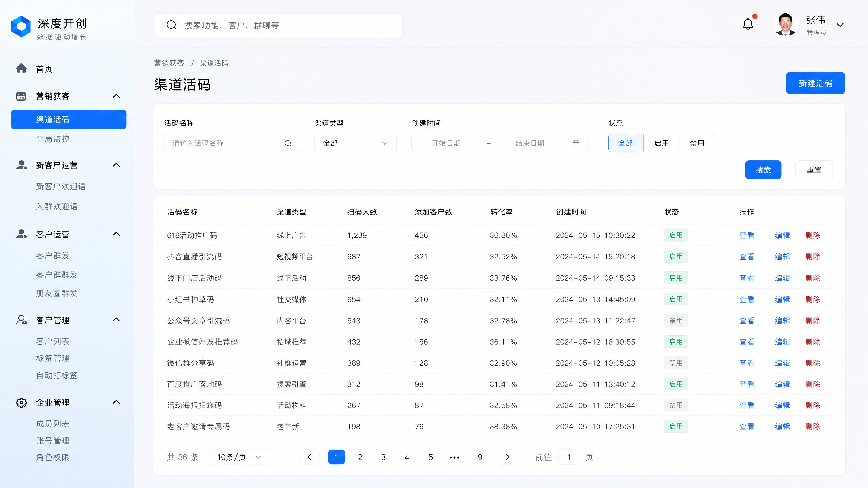Click the 新建活码 button

pyautogui.click(x=815, y=83)
